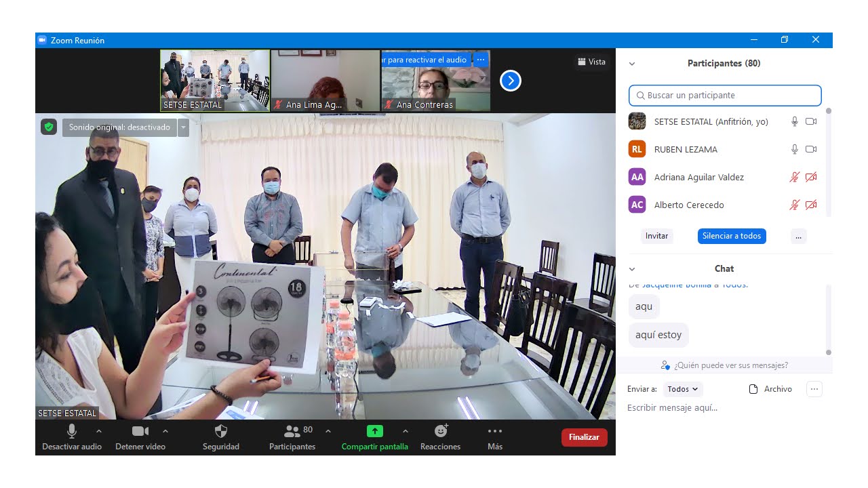Open caret next to Participantes toolbar button
The image size is (868, 488).
point(328,431)
